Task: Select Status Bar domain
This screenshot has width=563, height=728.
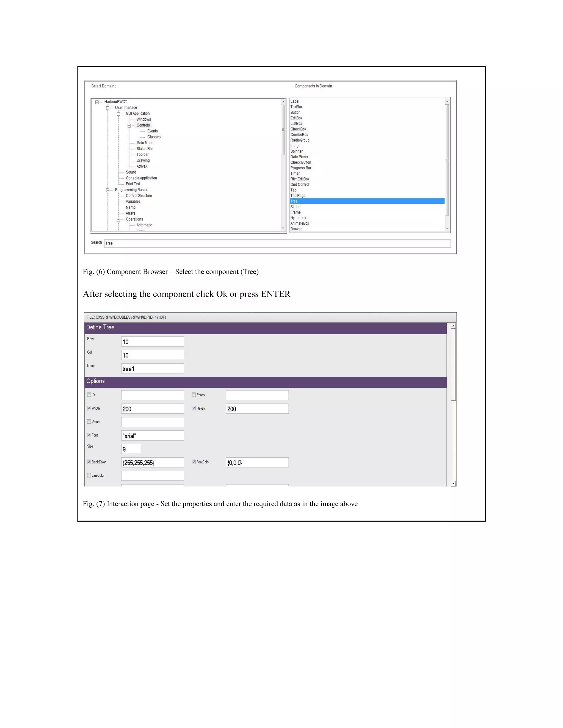Action: click(x=144, y=149)
